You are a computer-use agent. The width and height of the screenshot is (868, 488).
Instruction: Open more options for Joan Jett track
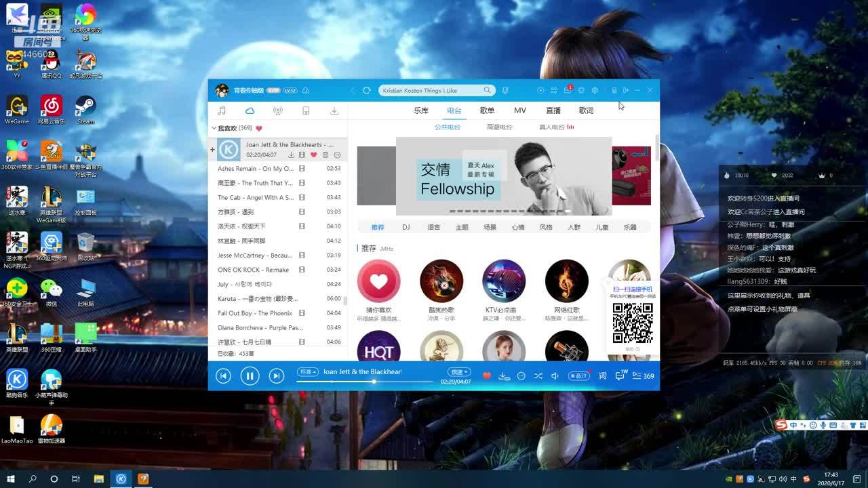click(x=337, y=155)
